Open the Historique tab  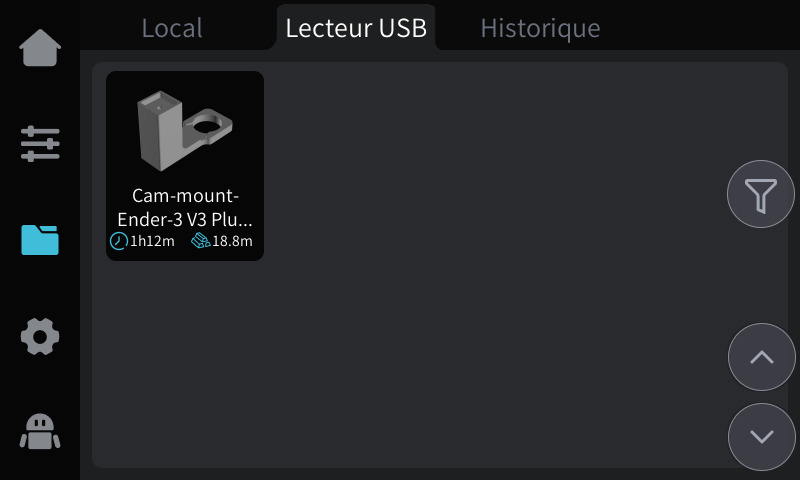[x=540, y=28]
